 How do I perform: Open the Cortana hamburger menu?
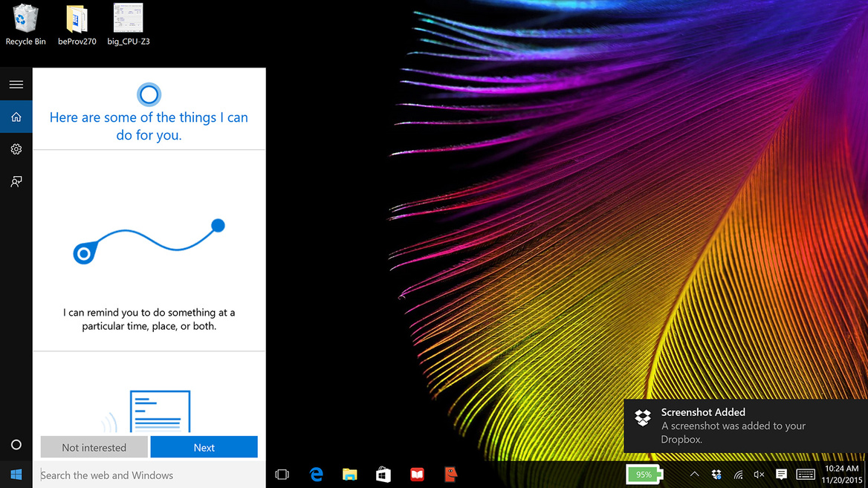16,85
